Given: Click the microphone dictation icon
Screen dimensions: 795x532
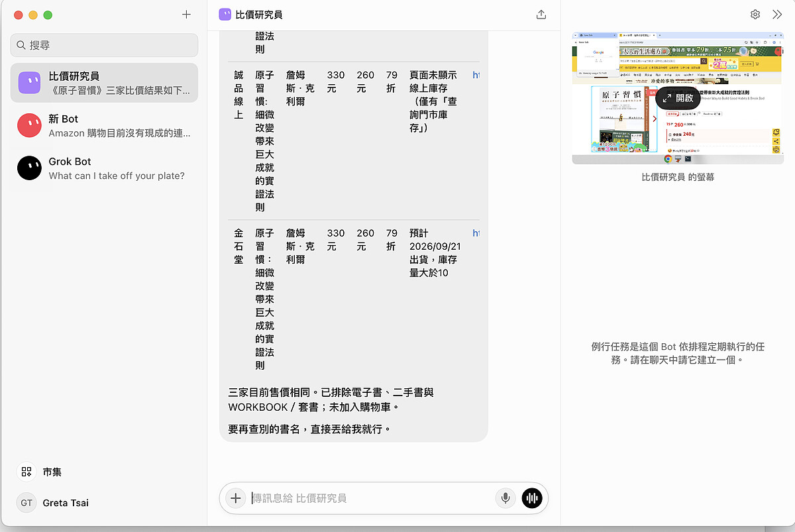Looking at the screenshot, I should tap(505, 498).
